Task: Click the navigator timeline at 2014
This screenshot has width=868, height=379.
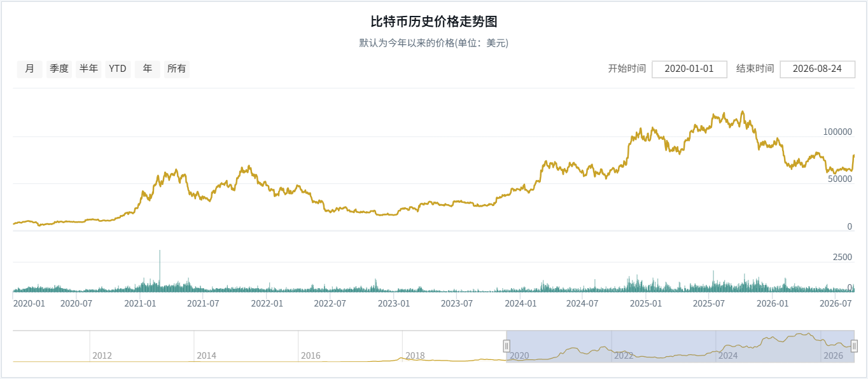Action: [x=207, y=356]
